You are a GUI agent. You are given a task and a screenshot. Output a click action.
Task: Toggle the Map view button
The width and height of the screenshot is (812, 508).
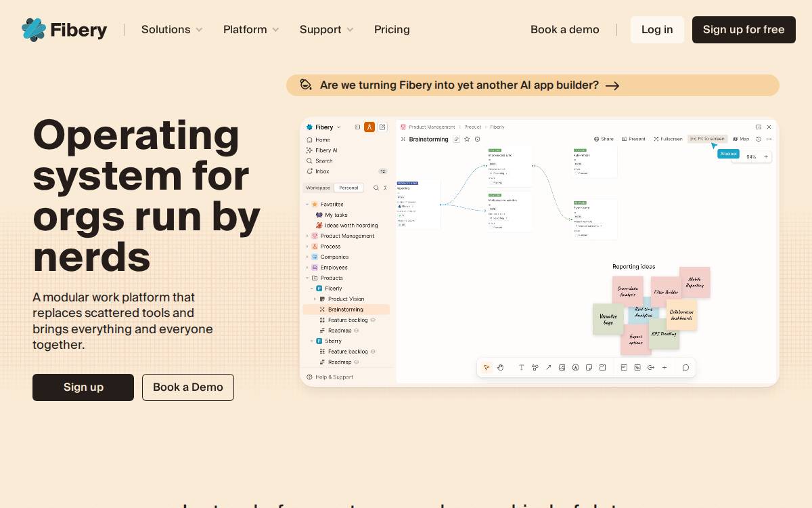[741, 139]
